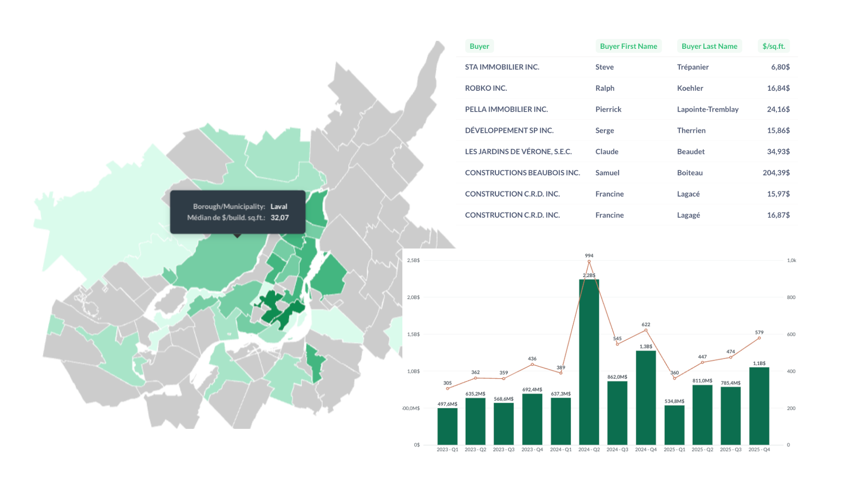The width and height of the screenshot is (868, 488).
Task: Select the 16,84$ price value
Action: (x=778, y=88)
